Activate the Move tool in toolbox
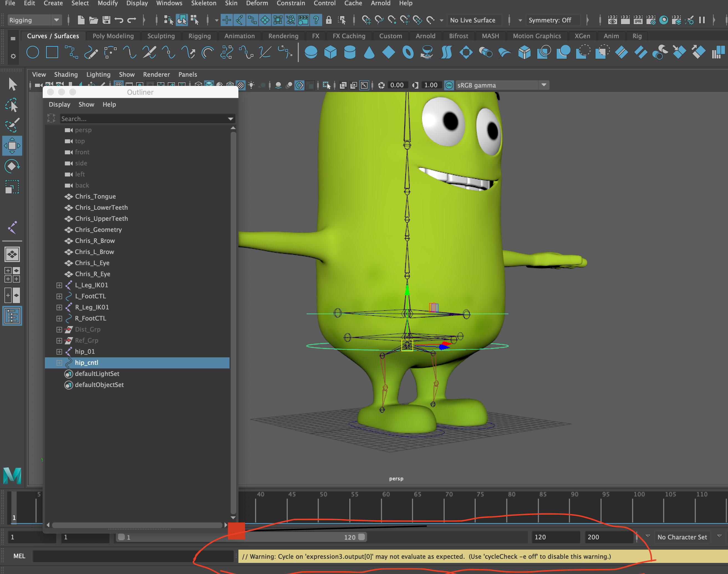 click(12, 145)
